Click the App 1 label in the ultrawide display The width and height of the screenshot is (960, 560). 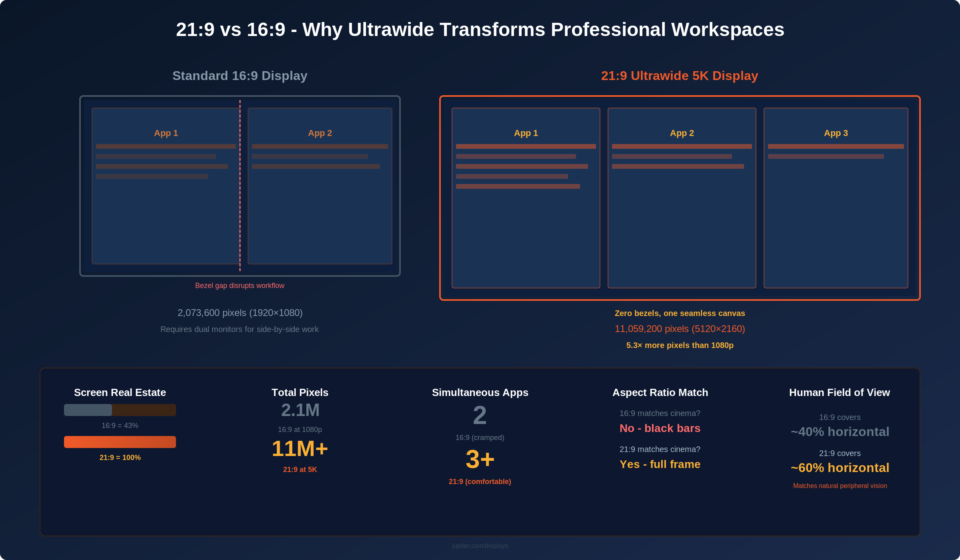pos(526,133)
